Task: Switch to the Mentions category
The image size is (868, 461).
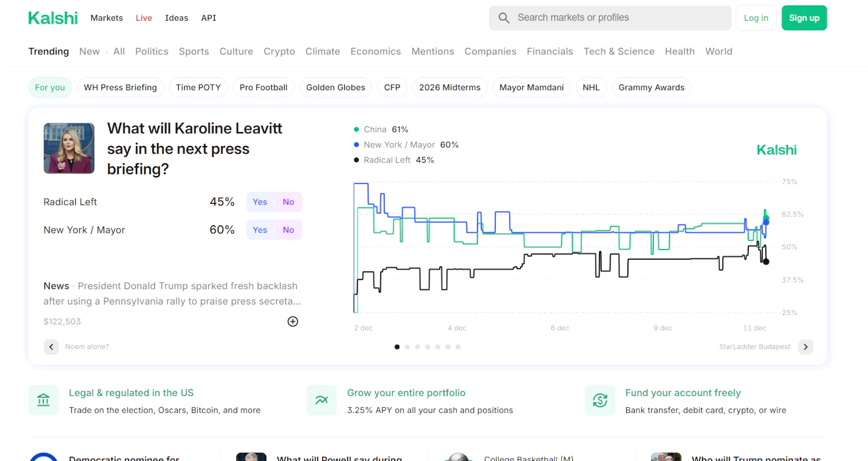Action: click(433, 52)
